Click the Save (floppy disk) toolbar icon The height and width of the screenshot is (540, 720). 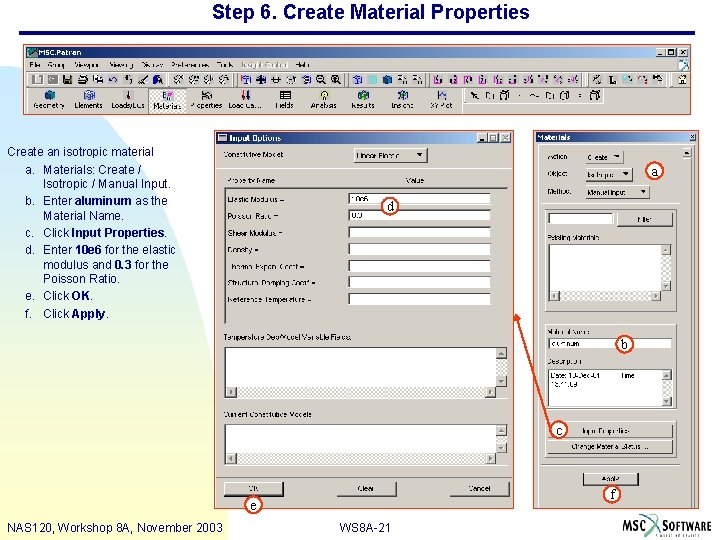[x=68, y=79]
